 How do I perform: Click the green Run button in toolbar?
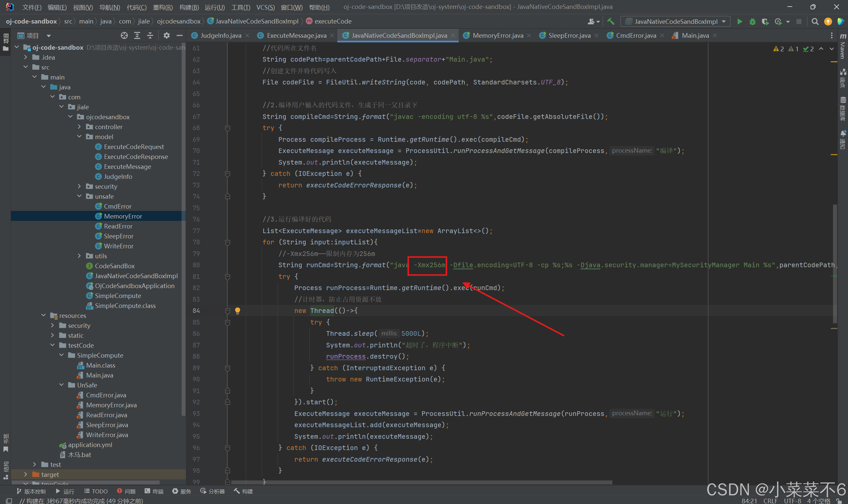coord(739,22)
